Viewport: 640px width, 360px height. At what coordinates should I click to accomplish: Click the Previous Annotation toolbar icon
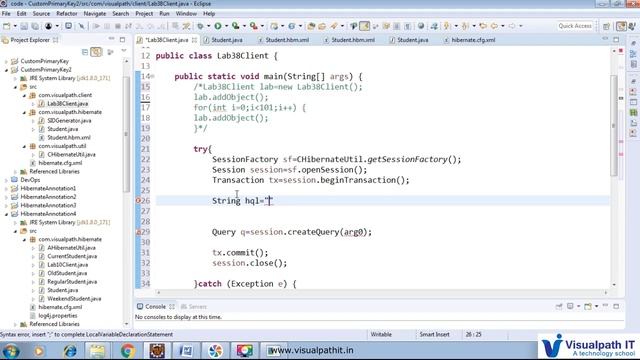coord(465,26)
